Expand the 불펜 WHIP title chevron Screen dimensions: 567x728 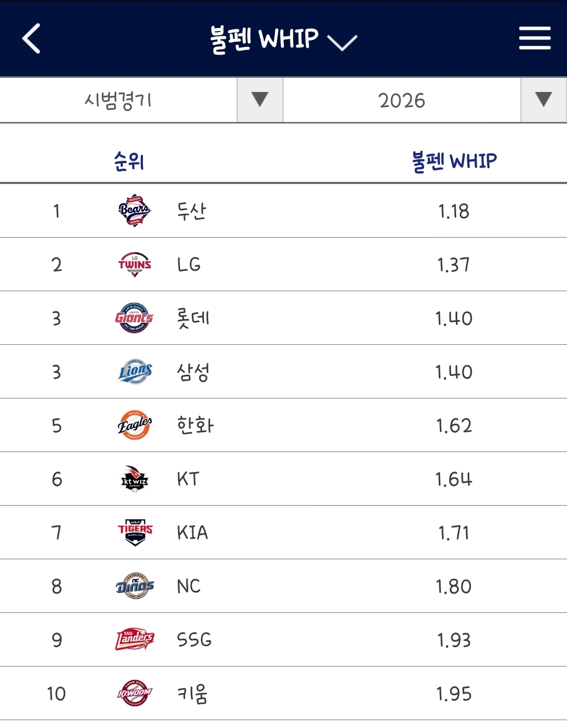[342, 42]
